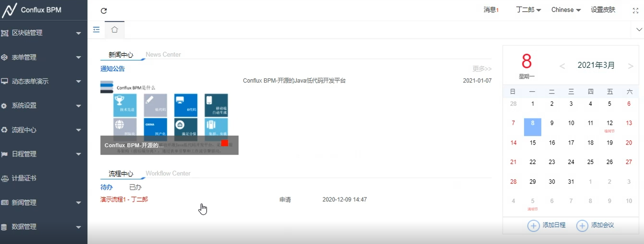Open the Conflux BPM low-code news headline

[x=294, y=81]
